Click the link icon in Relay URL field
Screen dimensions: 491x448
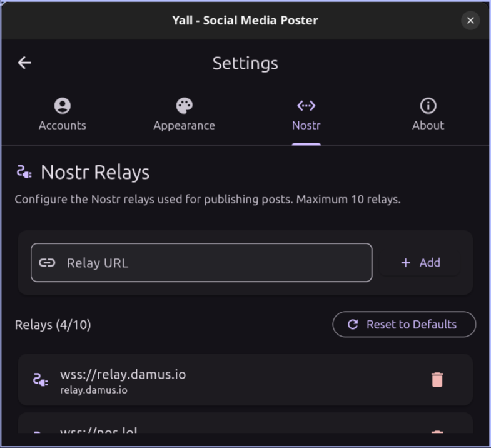pos(47,263)
